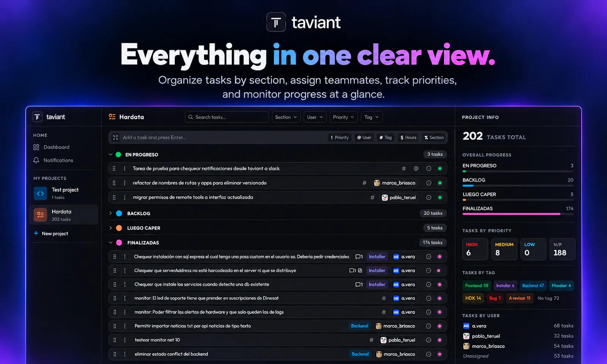Collapse the EN PROGRESO section chevron

pyautogui.click(x=110, y=154)
